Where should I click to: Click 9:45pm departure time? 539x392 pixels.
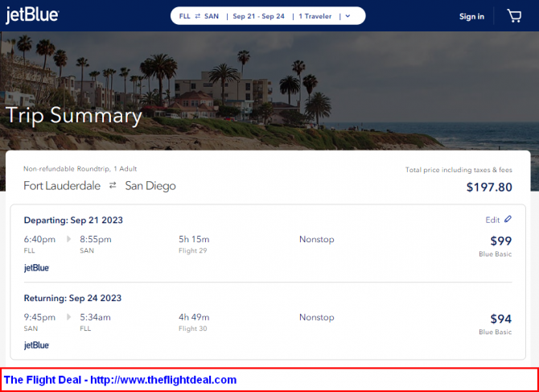pos(39,317)
